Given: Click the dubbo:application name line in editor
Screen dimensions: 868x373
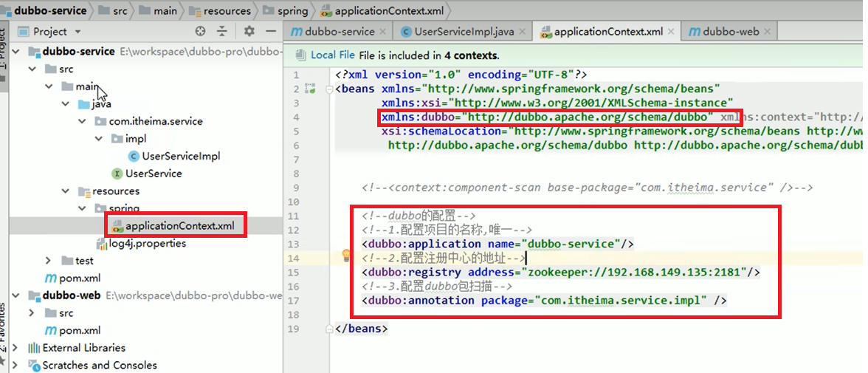Looking at the screenshot, I should coord(497,244).
